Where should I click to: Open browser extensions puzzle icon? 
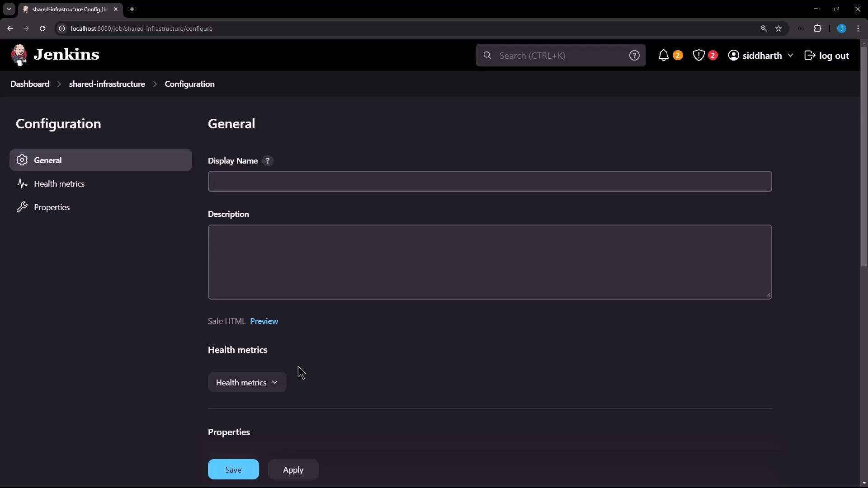[817, 28]
